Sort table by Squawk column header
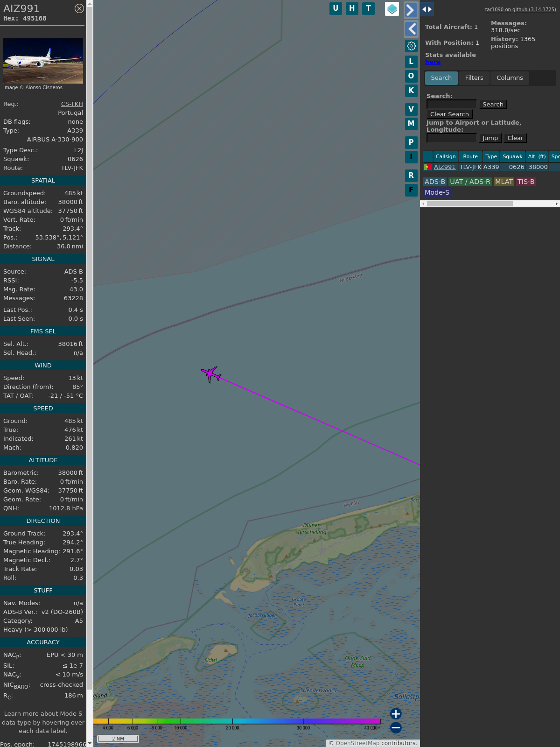The image size is (560, 747). [512, 157]
